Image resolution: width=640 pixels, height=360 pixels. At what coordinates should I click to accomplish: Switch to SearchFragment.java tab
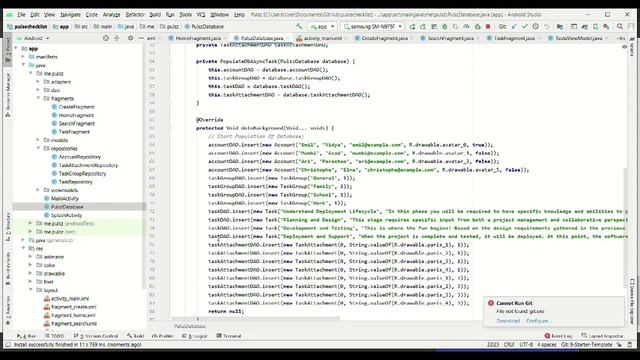451,38
